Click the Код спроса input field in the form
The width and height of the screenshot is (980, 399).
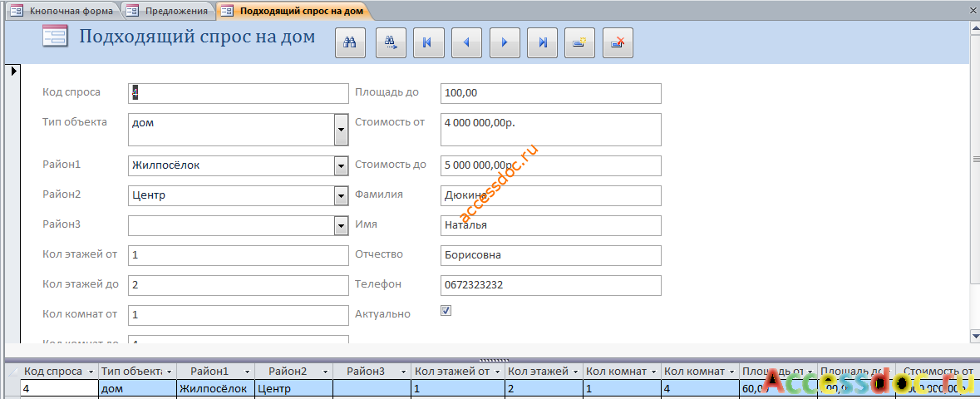238,93
